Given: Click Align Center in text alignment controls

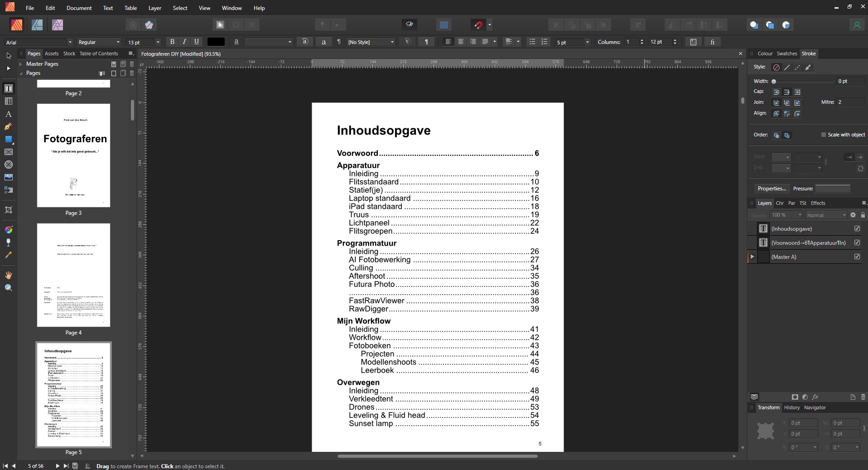Looking at the screenshot, I should pos(460,42).
